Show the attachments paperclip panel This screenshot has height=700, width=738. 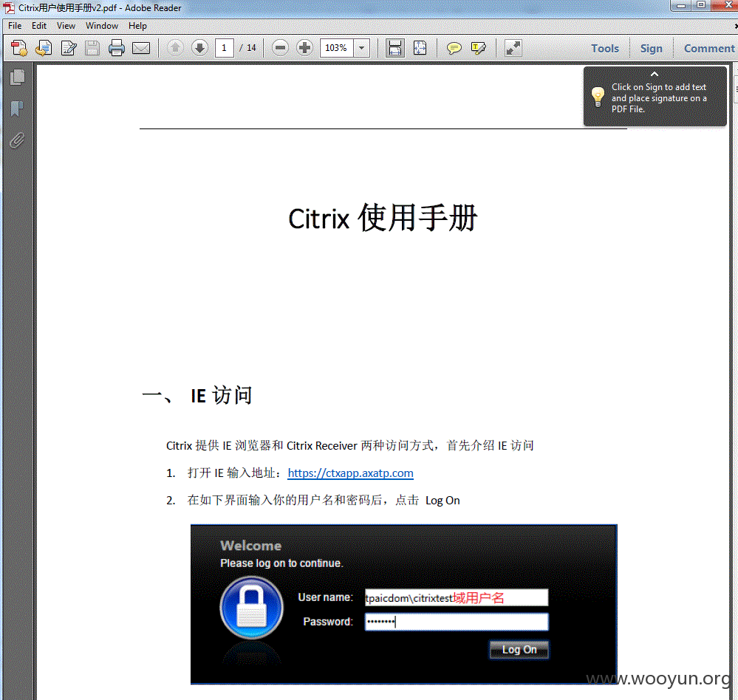(x=17, y=140)
